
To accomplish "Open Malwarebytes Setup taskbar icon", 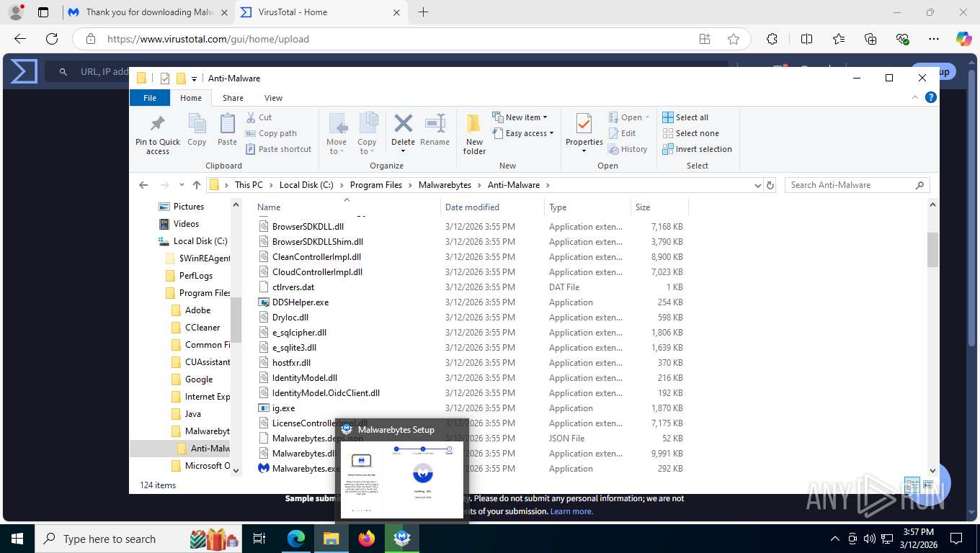I will tap(402, 539).
